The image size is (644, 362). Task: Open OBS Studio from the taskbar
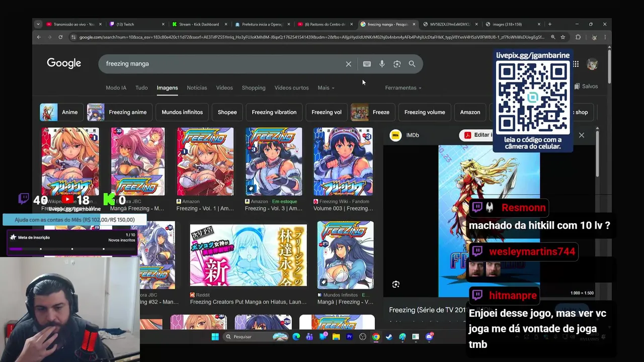pyautogui.click(x=363, y=337)
